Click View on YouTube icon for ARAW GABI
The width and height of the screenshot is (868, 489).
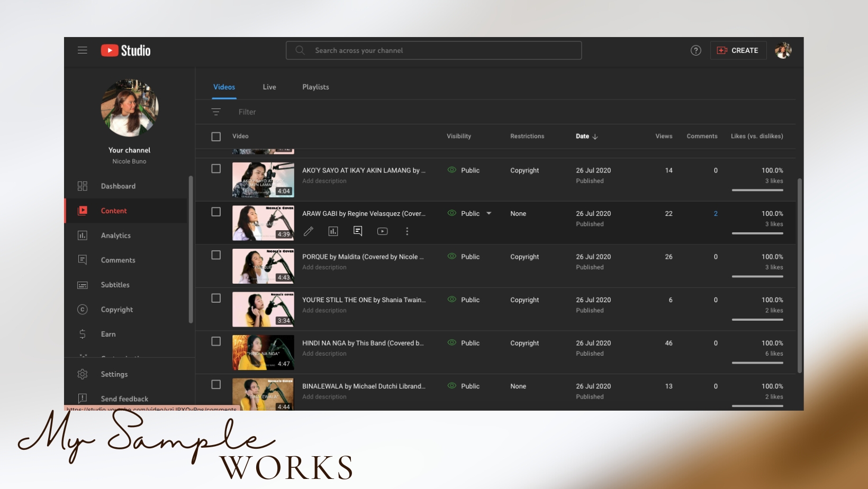(382, 231)
